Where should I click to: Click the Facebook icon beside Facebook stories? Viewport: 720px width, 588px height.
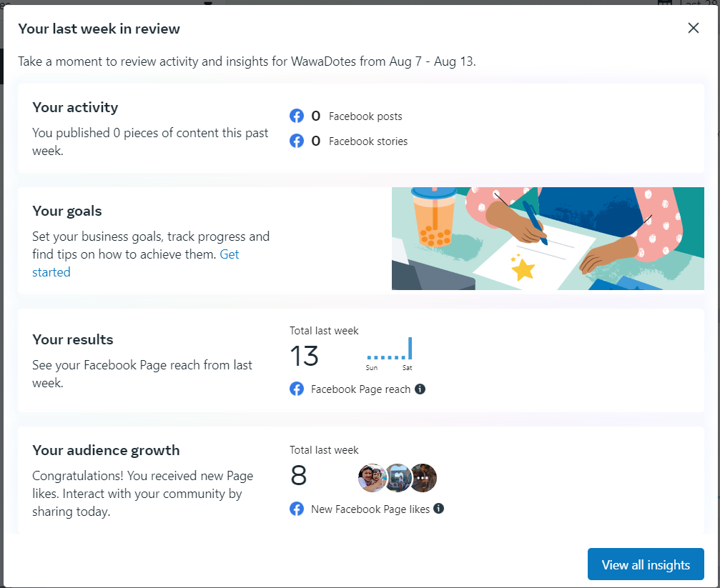[x=297, y=141]
